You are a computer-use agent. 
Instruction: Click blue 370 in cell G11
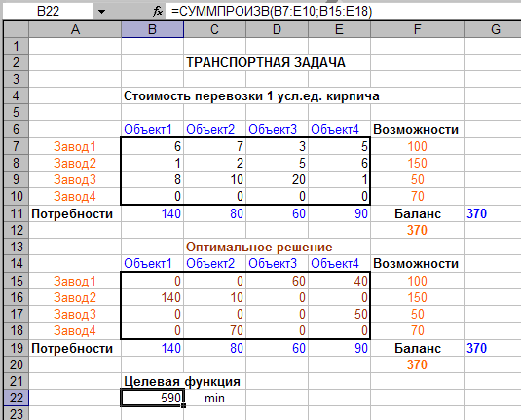(x=477, y=213)
